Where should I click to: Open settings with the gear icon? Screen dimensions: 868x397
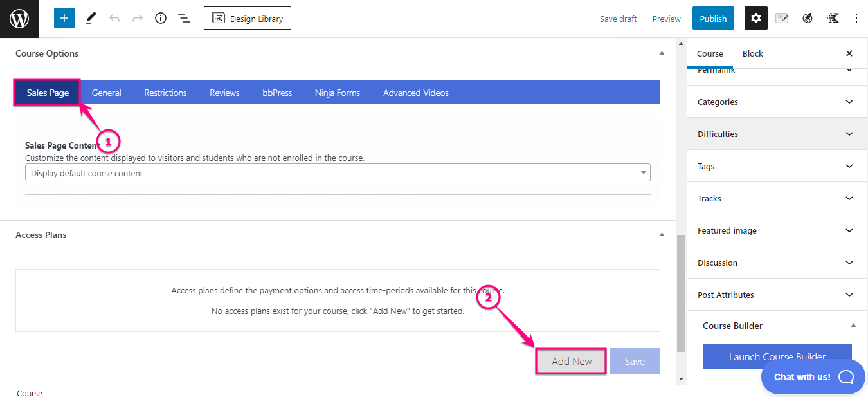click(x=755, y=18)
